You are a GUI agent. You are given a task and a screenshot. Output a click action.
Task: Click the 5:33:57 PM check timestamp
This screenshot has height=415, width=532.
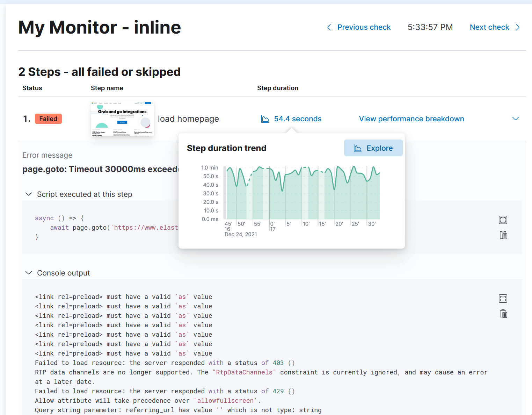point(430,27)
